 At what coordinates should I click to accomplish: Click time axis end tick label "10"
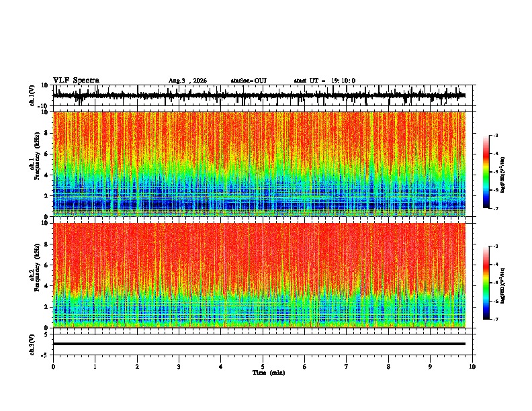tap(472, 366)
